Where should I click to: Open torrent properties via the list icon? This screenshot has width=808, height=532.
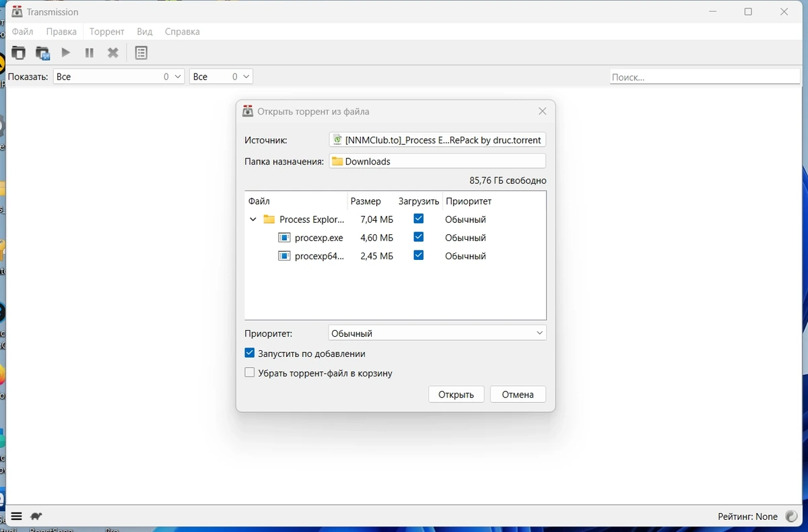click(x=141, y=53)
